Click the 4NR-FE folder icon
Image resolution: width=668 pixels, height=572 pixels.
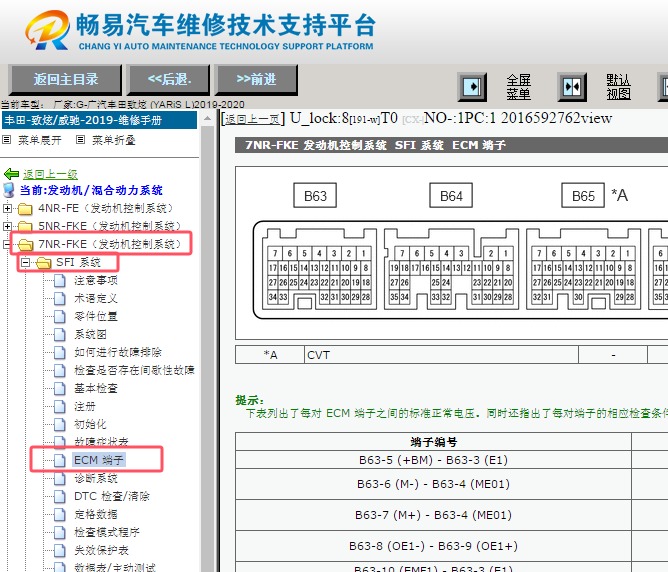tap(26, 209)
